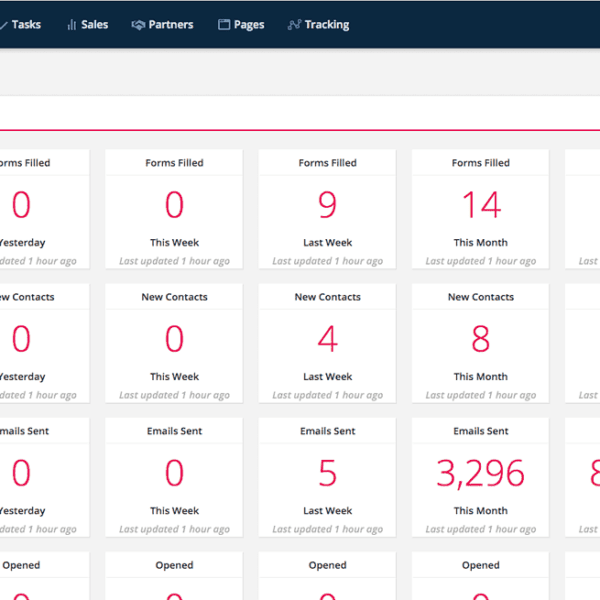Open the Pages menu

[x=241, y=25]
